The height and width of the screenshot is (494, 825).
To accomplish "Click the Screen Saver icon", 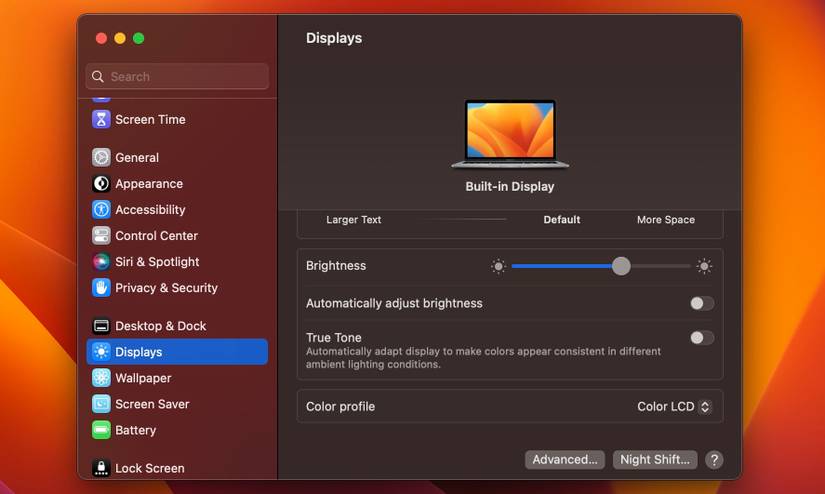I will (x=101, y=404).
